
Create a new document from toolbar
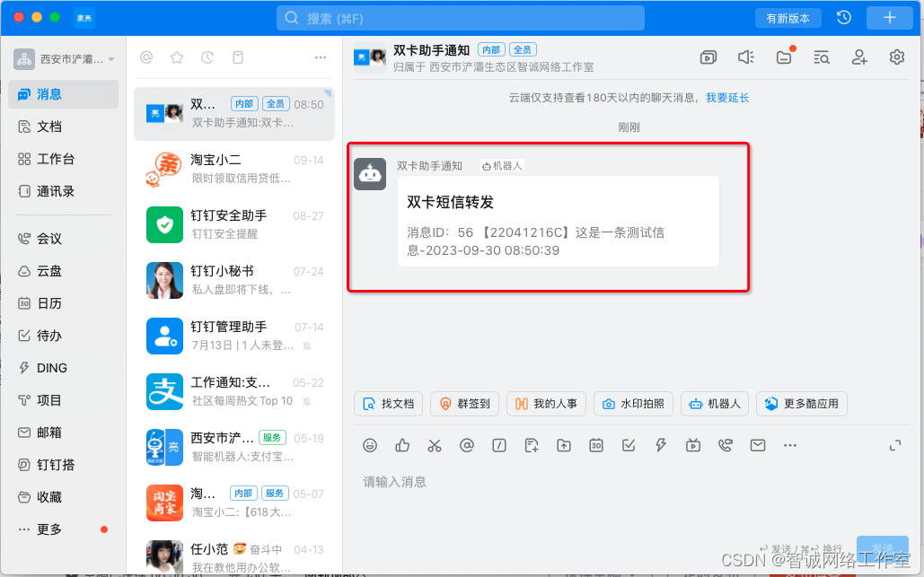click(x=532, y=446)
